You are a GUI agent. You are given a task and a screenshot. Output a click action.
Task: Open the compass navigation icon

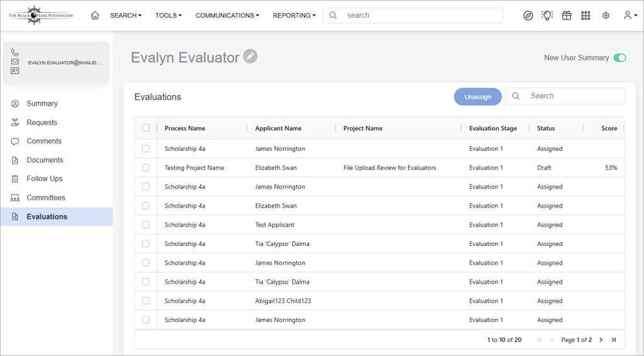point(528,16)
